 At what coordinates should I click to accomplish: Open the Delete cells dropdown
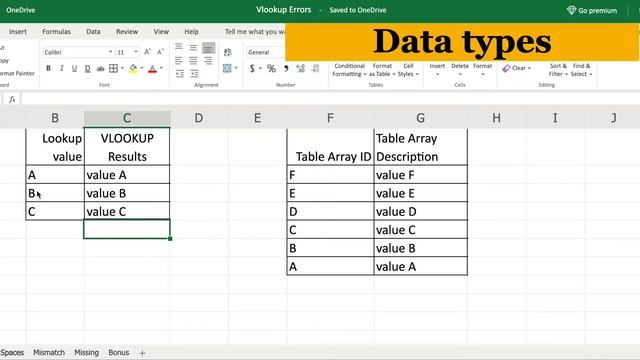460,70
